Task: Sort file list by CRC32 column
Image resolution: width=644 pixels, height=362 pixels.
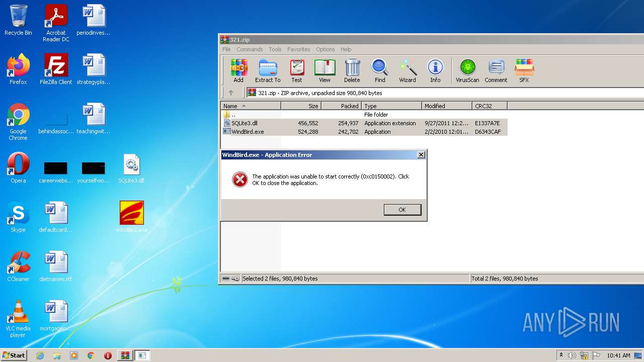Action: click(490, 106)
